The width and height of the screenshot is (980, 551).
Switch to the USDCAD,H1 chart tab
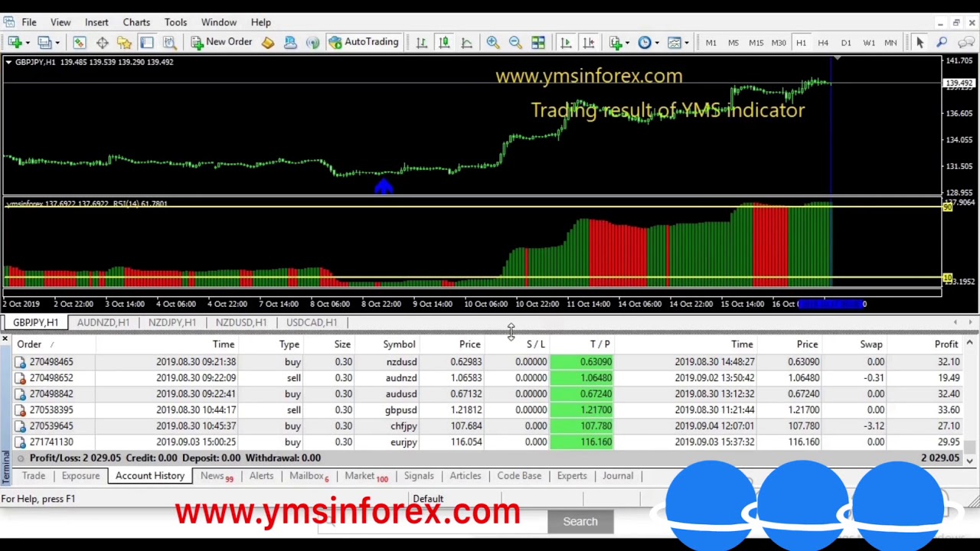click(x=312, y=323)
